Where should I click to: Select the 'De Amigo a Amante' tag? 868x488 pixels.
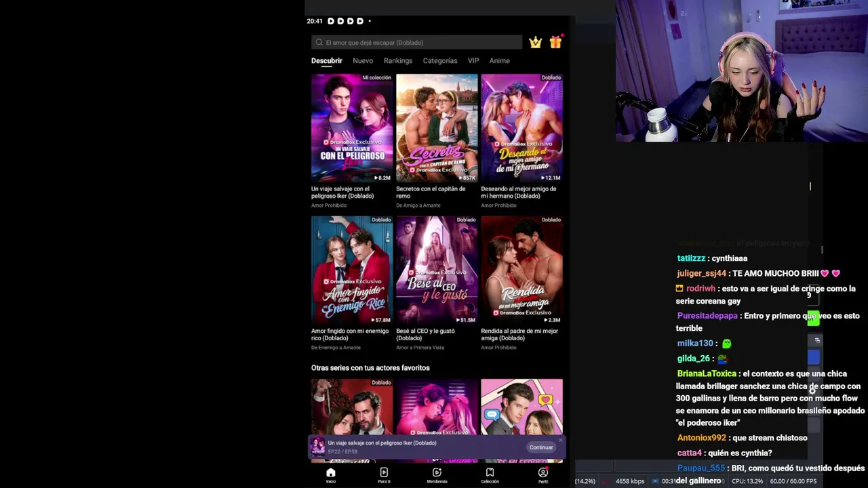pyautogui.click(x=418, y=205)
